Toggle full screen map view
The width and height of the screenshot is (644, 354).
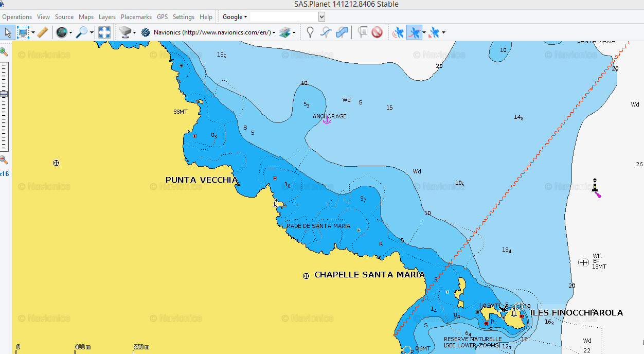pyautogui.click(x=104, y=32)
